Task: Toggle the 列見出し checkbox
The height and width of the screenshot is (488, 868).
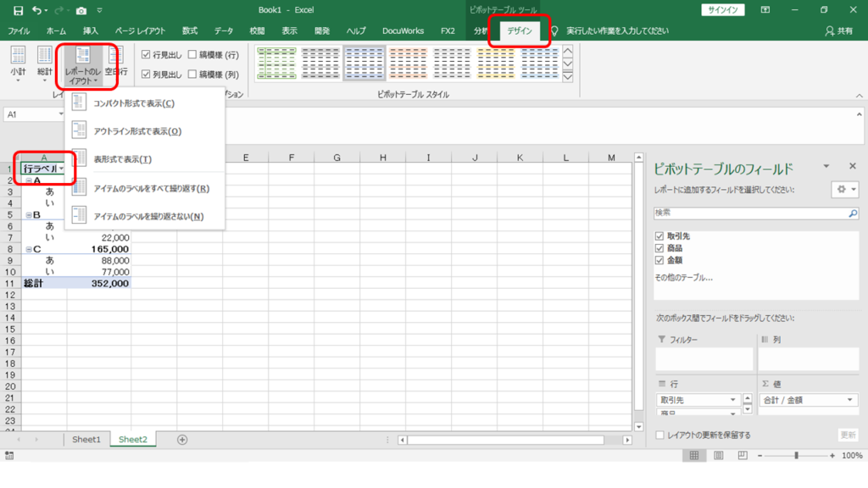Action: pyautogui.click(x=146, y=75)
